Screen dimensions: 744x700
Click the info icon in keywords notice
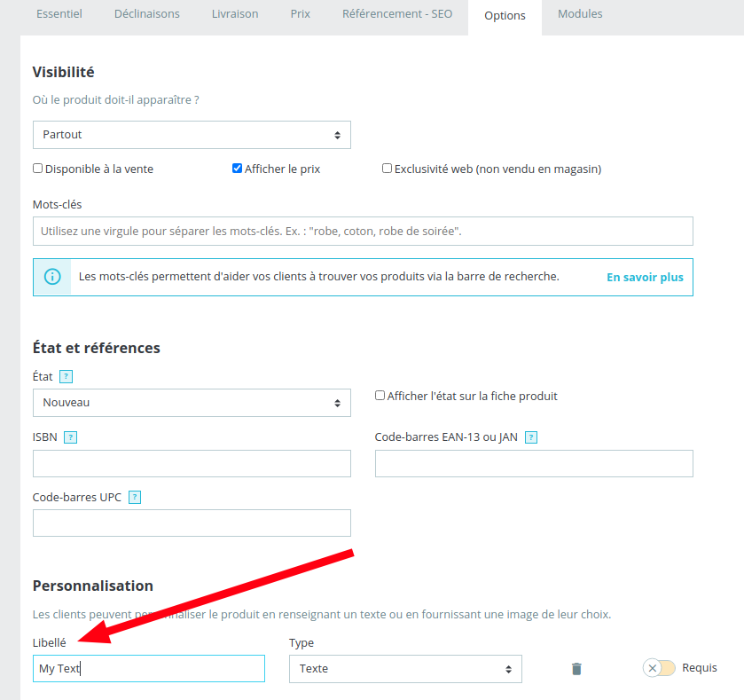click(52, 277)
